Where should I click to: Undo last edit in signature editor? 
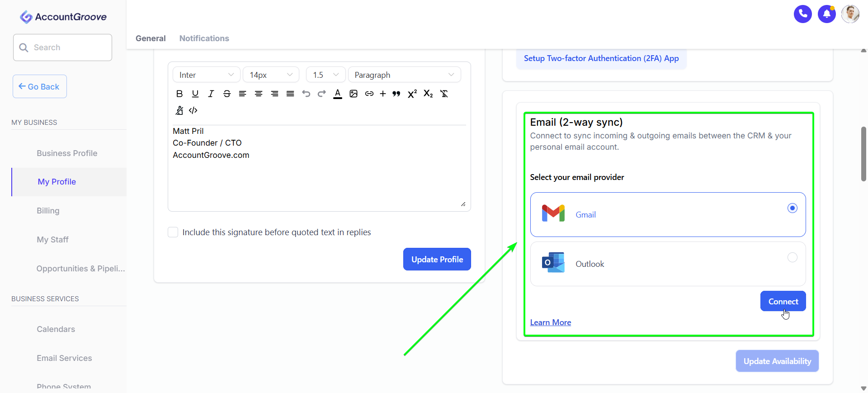[306, 94]
